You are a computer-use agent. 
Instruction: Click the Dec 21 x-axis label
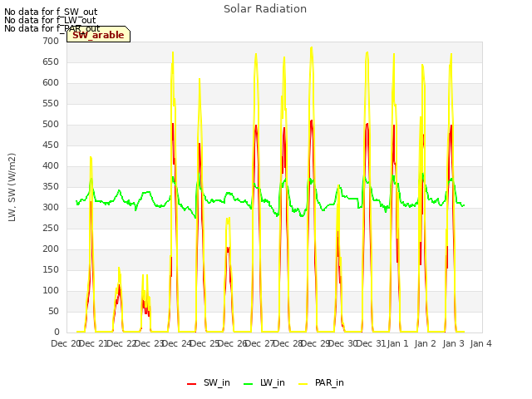(93, 343)
